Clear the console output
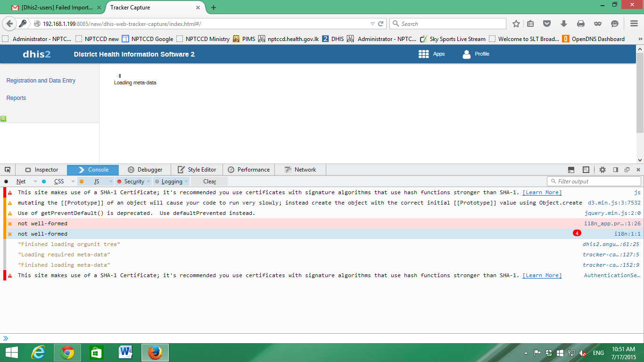 tap(210, 181)
